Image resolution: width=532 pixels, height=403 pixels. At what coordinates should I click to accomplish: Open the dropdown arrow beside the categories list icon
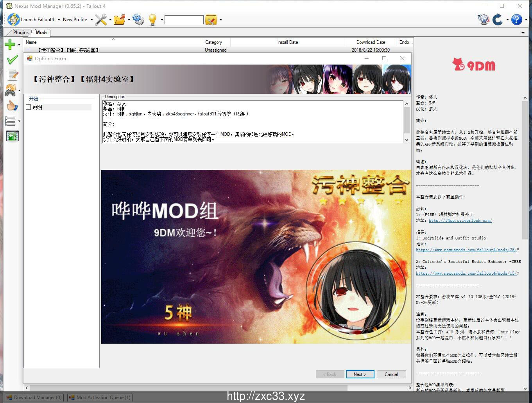(19, 121)
